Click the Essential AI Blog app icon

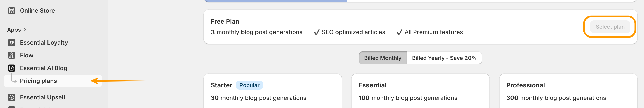pyautogui.click(x=12, y=68)
